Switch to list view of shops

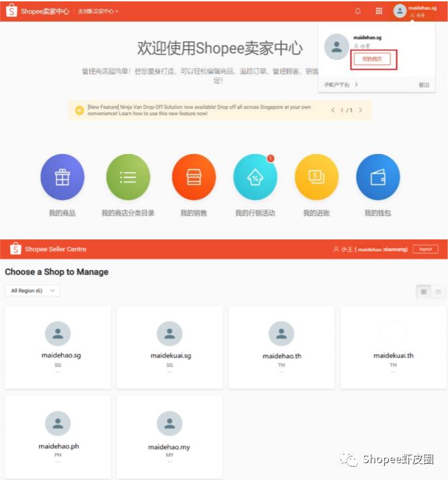tap(438, 292)
